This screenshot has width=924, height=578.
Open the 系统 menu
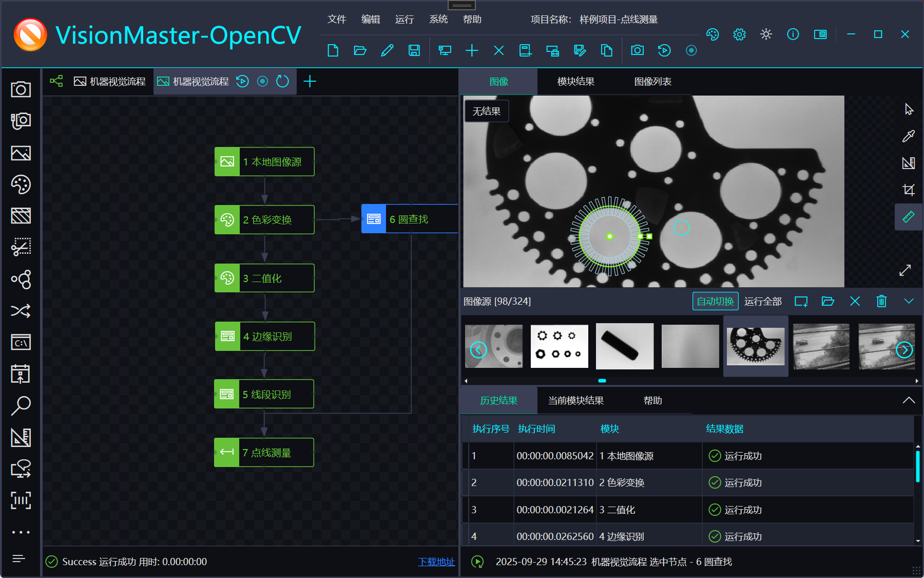coord(438,20)
